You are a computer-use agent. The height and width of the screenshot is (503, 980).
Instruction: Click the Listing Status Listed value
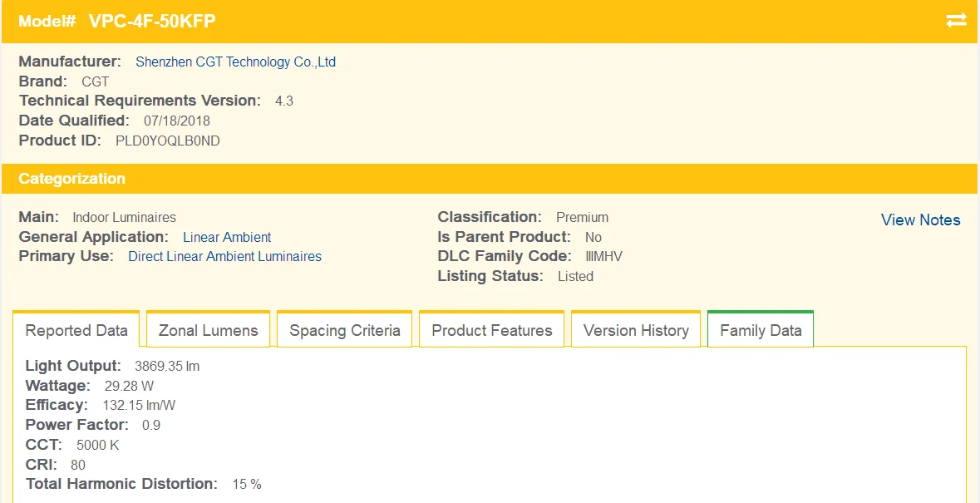pos(575,277)
